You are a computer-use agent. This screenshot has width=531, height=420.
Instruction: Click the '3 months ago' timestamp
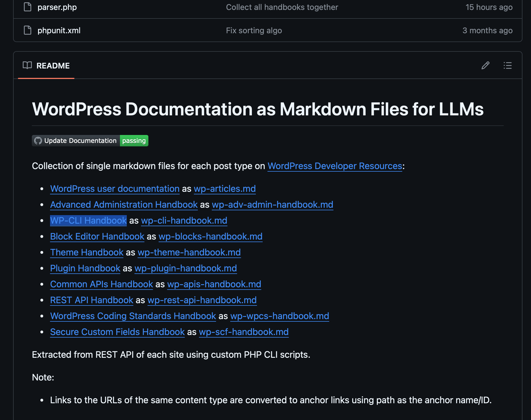(x=488, y=30)
